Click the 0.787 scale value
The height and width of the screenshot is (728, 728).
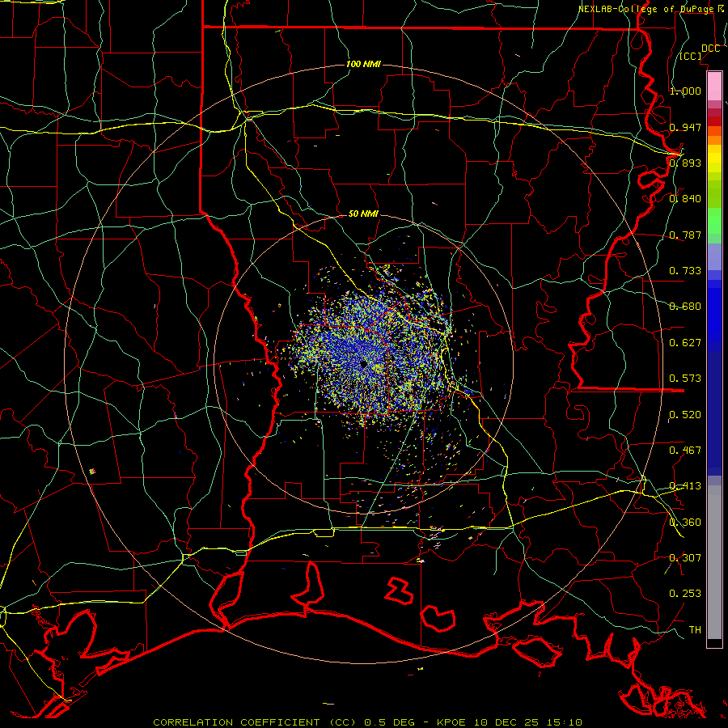(685, 235)
